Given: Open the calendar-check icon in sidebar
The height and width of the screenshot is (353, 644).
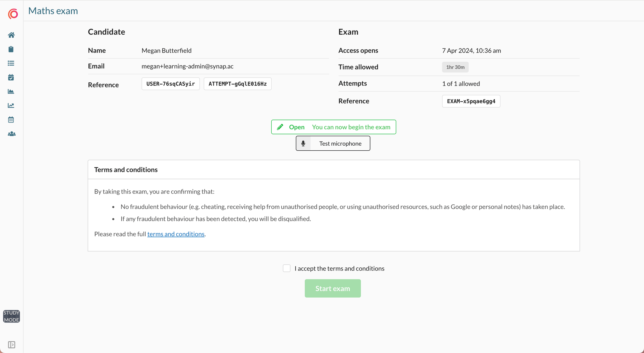Looking at the screenshot, I should 11,77.
